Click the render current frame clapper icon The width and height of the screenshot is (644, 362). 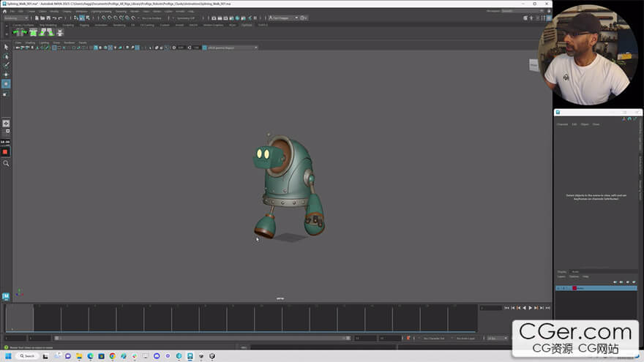pyautogui.click(x=220, y=18)
